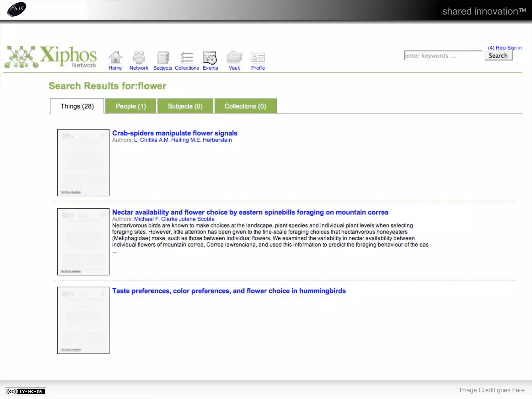Switch to the Subjects (0) tab
532x399 pixels.
185,106
